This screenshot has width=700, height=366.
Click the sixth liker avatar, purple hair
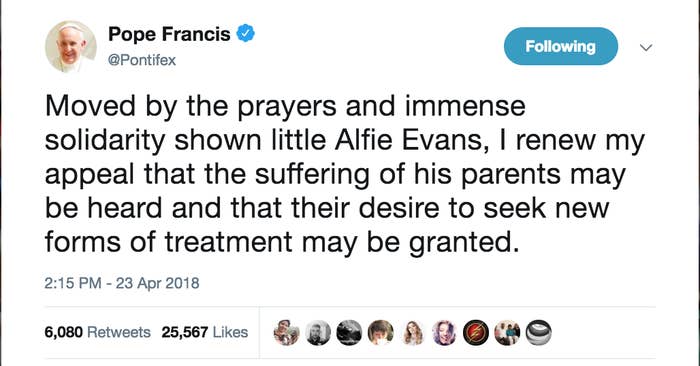[444, 333]
